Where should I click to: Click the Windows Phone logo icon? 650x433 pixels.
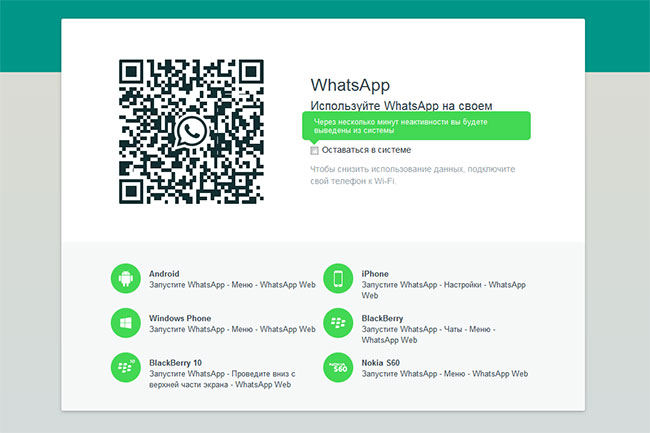click(x=126, y=323)
